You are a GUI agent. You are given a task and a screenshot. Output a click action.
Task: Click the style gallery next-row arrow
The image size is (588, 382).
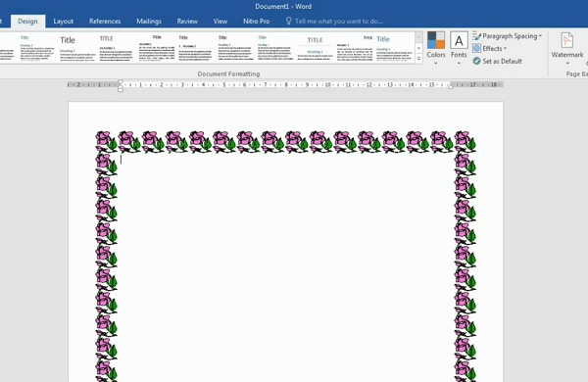point(418,48)
